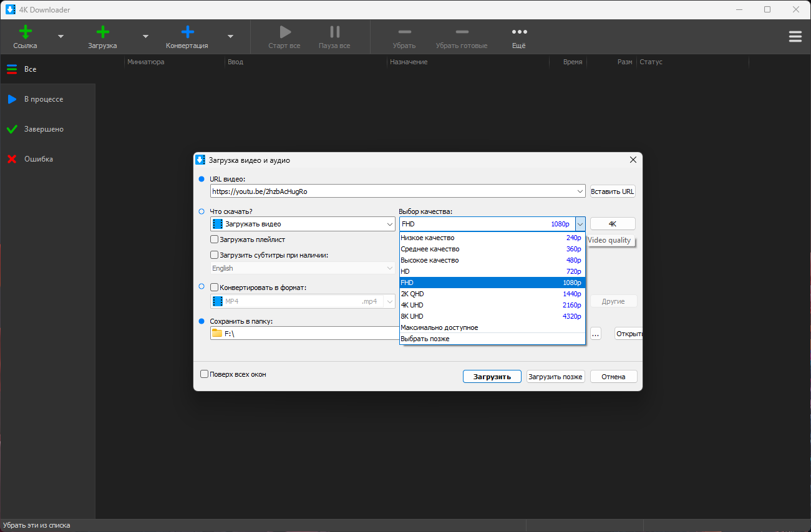
Task: Enable the Конвертировать в формат checkbox
Action: point(215,288)
